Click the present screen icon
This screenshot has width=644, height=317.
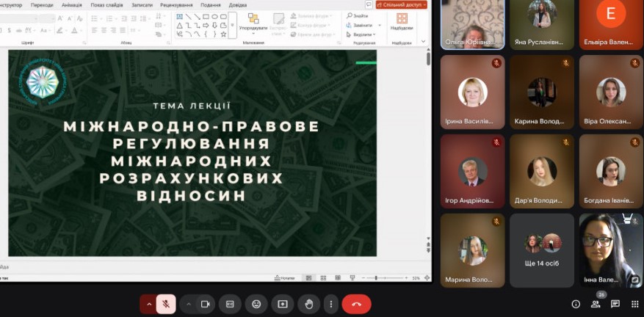tap(283, 304)
